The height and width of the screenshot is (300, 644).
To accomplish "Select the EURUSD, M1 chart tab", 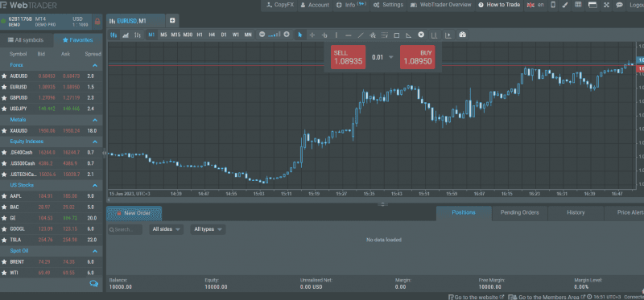I will (135, 21).
